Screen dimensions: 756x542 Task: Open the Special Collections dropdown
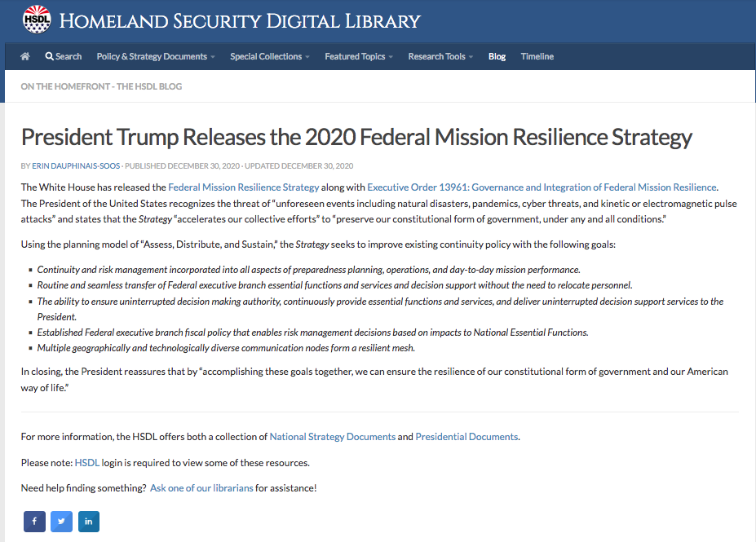(x=269, y=56)
